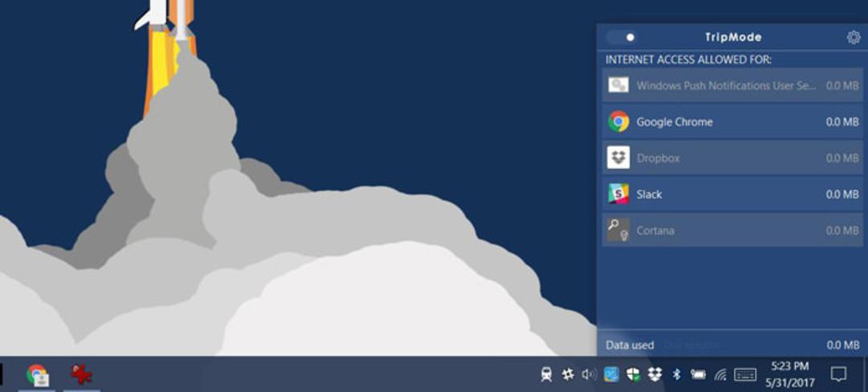Click the Data used session label
This screenshot has width=868, height=392.
click(629, 345)
